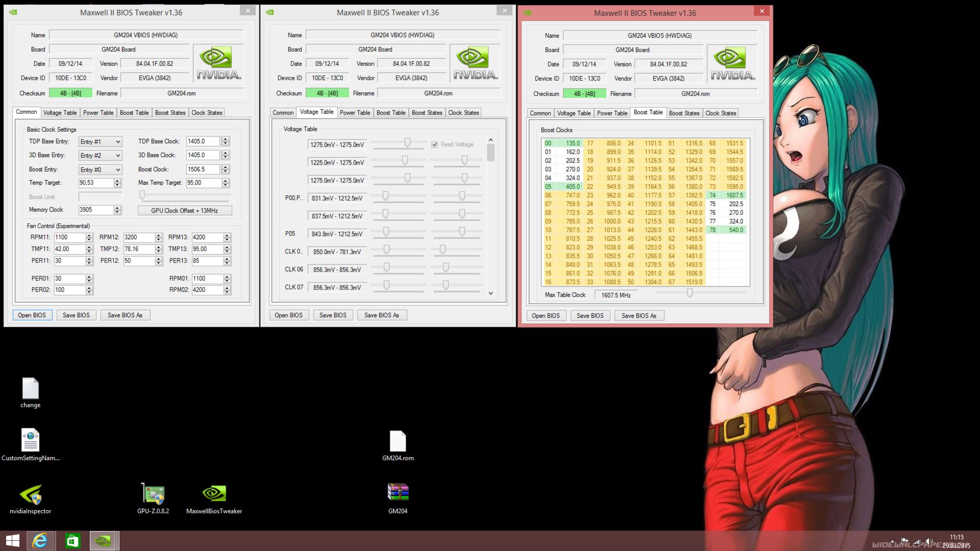Click the Memory Clock stepper arrows
Viewport: 980px width, 551px height.
click(x=117, y=210)
